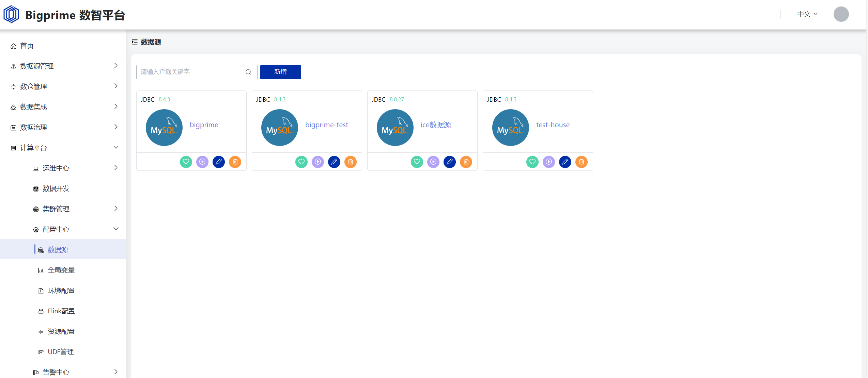Viewport: 868px width, 378px height.
Task: Expand the 告警中心 submenu
Action: [x=63, y=372]
